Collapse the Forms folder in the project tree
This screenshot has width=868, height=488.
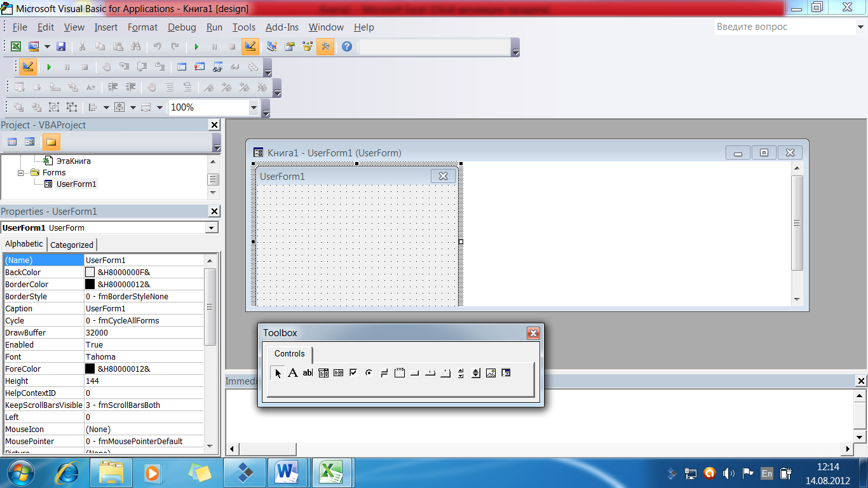tap(21, 172)
